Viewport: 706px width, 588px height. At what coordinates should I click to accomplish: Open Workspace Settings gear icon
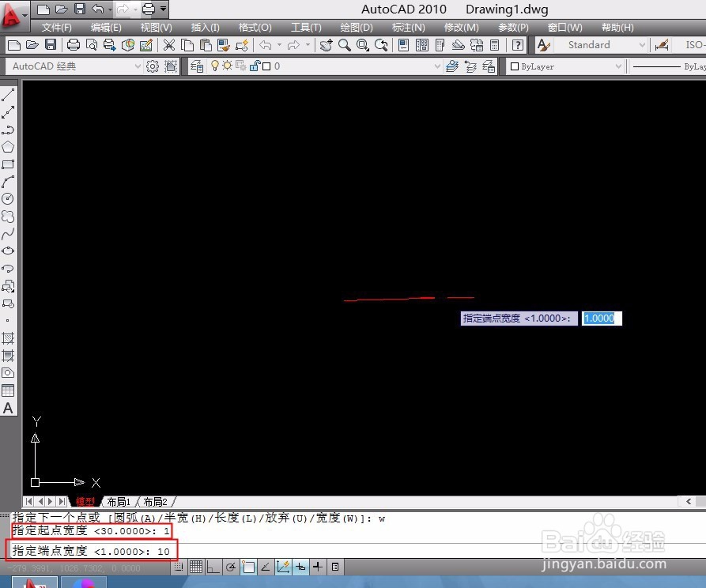pyautogui.click(x=153, y=66)
